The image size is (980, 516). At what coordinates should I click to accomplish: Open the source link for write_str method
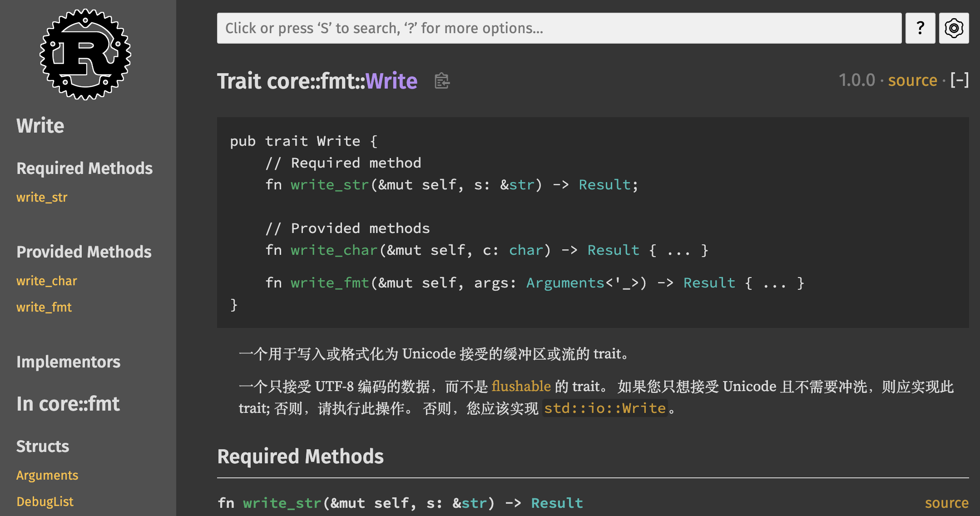click(x=946, y=503)
